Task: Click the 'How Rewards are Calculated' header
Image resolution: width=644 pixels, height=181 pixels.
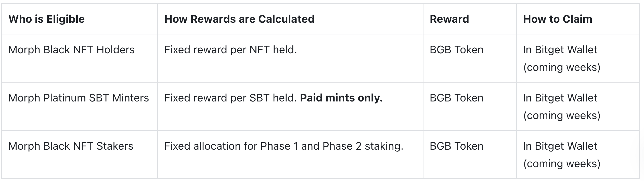Action: click(239, 19)
